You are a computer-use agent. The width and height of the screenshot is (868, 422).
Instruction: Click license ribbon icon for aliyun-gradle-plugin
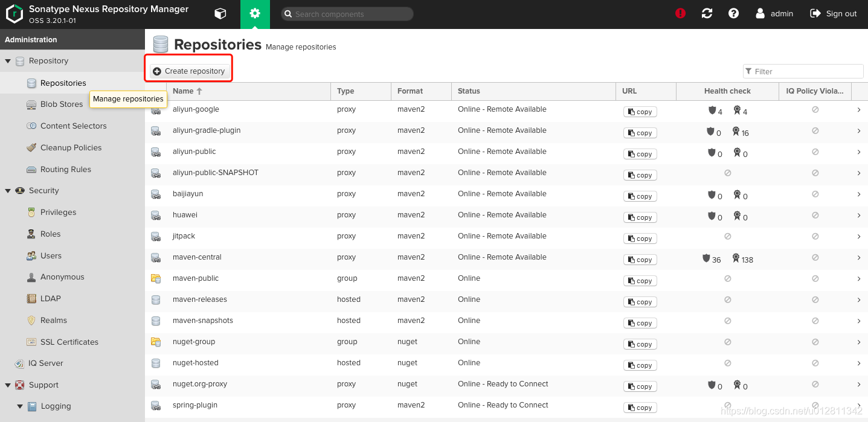736,132
